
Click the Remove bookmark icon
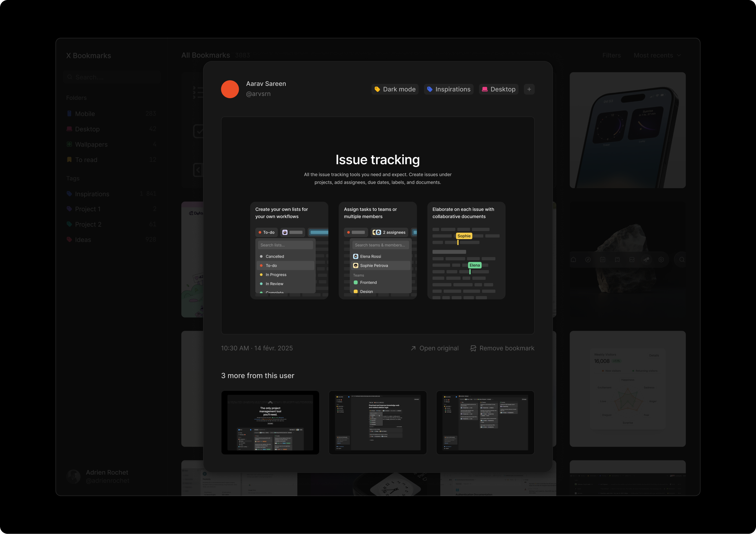coord(473,348)
